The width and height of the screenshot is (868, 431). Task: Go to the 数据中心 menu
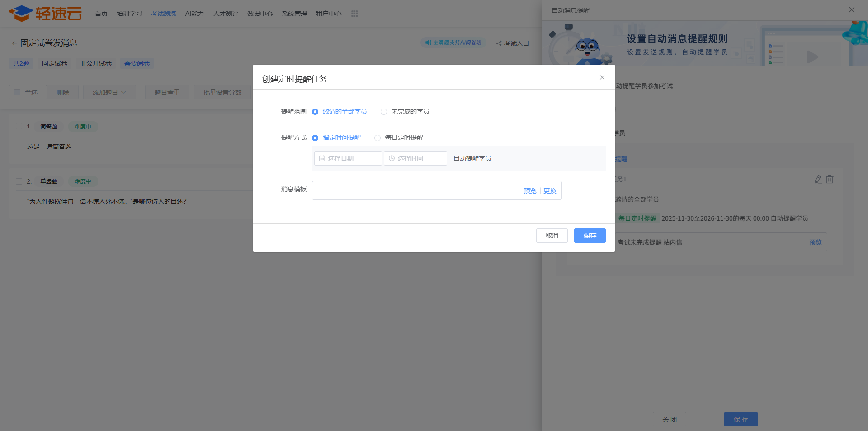pyautogui.click(x=259, y=14)
